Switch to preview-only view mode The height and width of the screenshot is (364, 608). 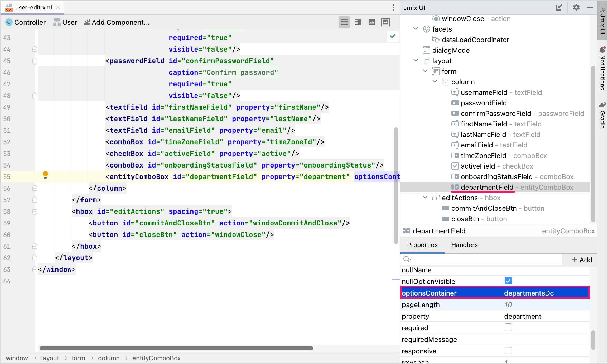(371, 22)
